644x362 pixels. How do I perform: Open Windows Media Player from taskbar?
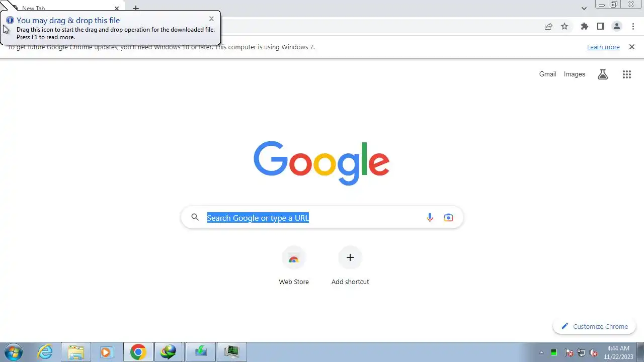point(106,352)
